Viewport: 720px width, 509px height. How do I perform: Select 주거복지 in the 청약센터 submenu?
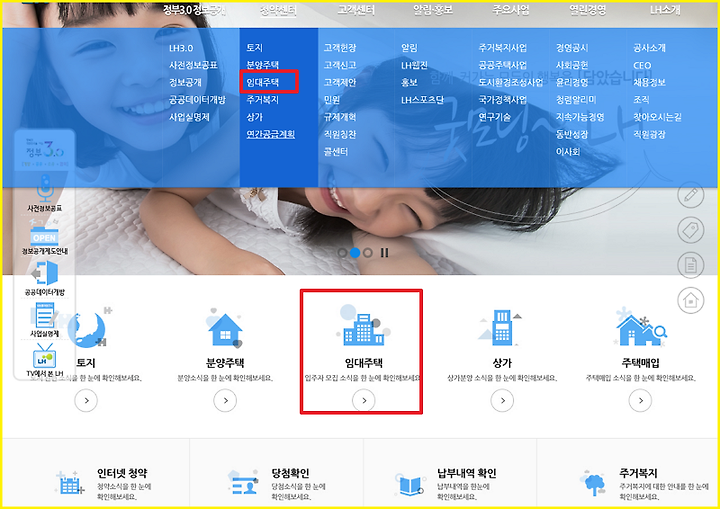tap(263, 100)
